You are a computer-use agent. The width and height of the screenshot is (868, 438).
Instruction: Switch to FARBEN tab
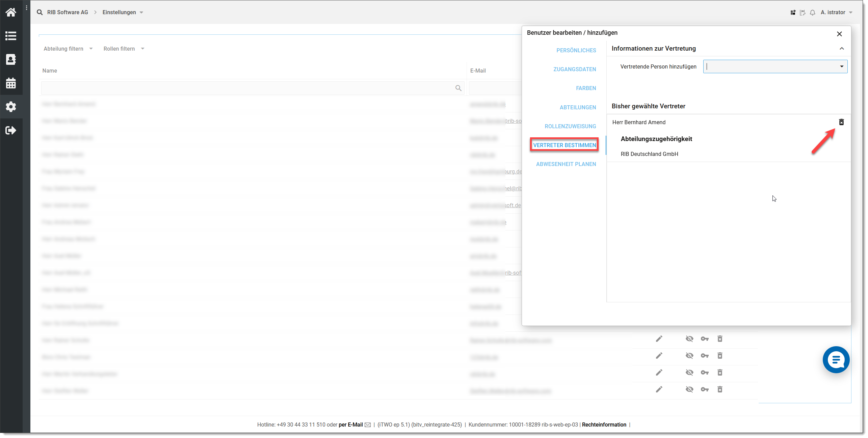(586, 88)
